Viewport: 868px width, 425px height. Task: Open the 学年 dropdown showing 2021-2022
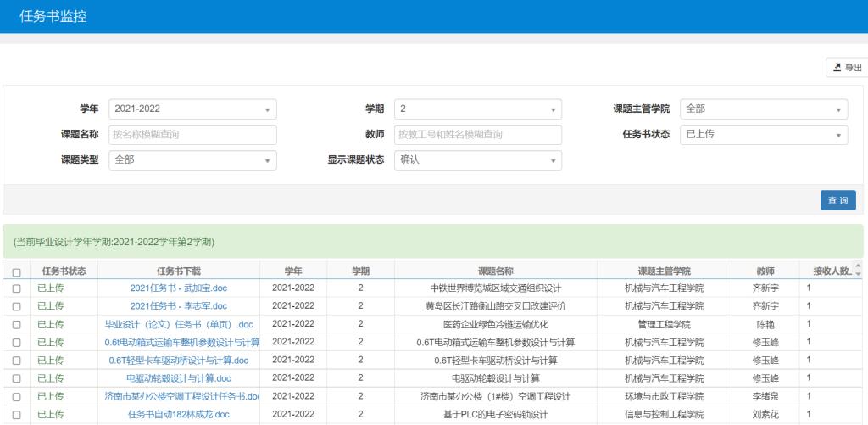(x=192, y=109)
